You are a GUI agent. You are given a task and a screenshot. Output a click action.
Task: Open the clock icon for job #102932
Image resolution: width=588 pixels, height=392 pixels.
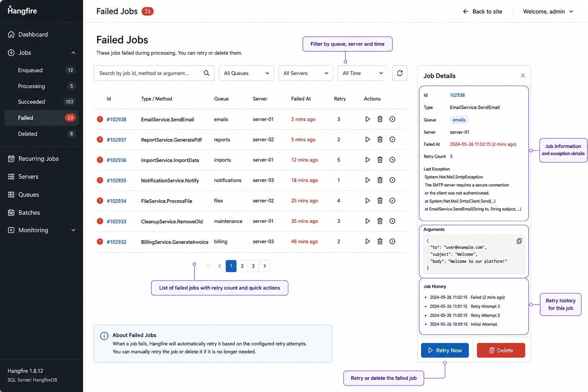click(392, 241)
